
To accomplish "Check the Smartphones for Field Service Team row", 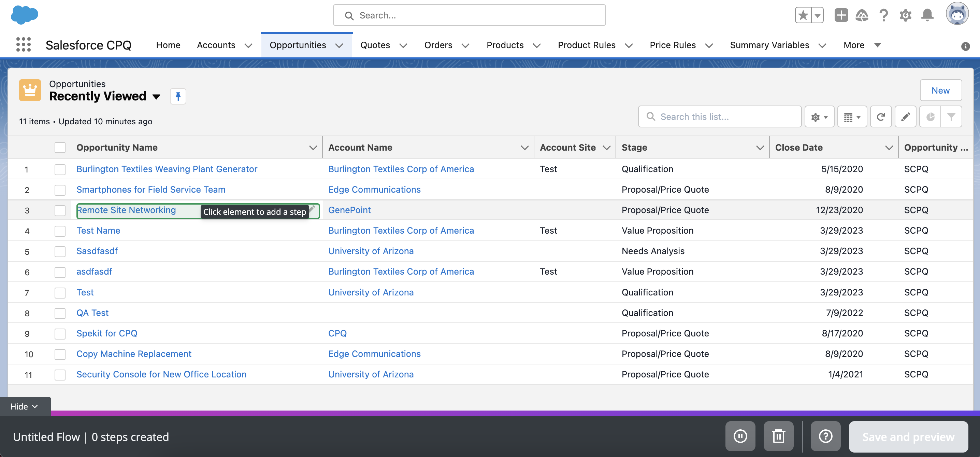I will (60, 190).
